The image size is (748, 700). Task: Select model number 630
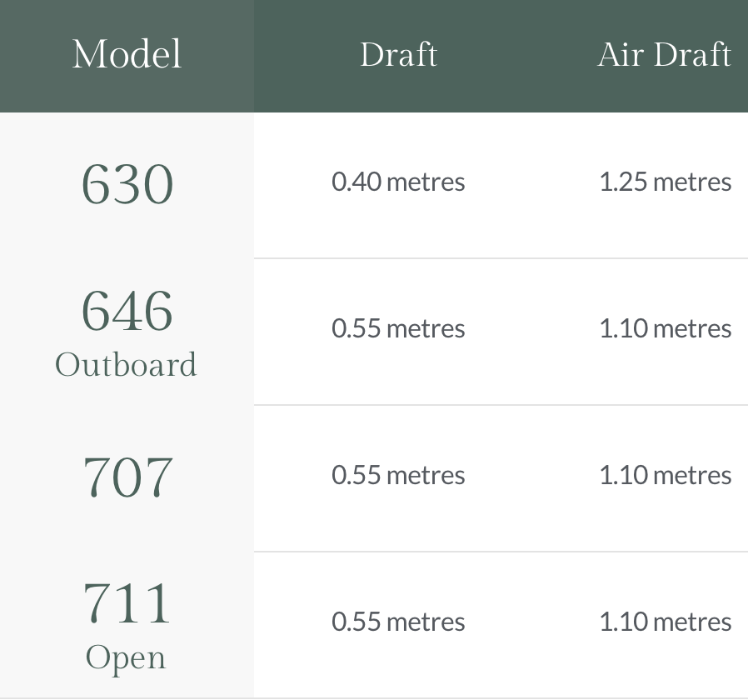pos(127,184)
